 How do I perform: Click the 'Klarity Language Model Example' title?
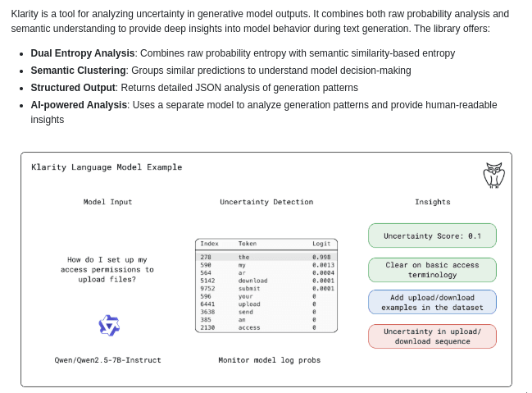(107, 167)
